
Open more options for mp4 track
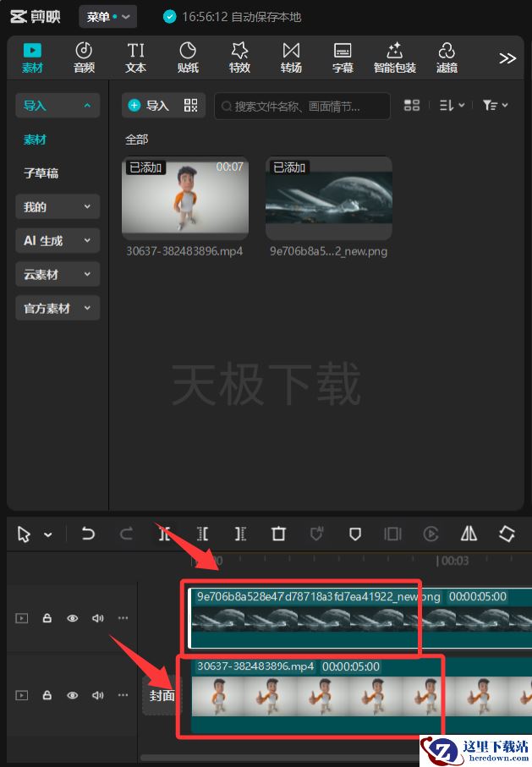(x=123, y=695)
